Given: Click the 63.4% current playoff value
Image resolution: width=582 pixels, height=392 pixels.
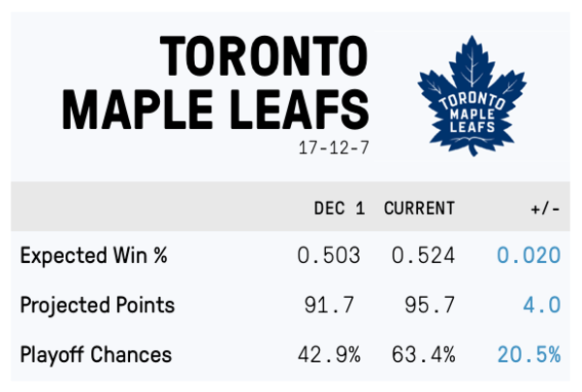Looking at the screenshot, I should 423,354.
